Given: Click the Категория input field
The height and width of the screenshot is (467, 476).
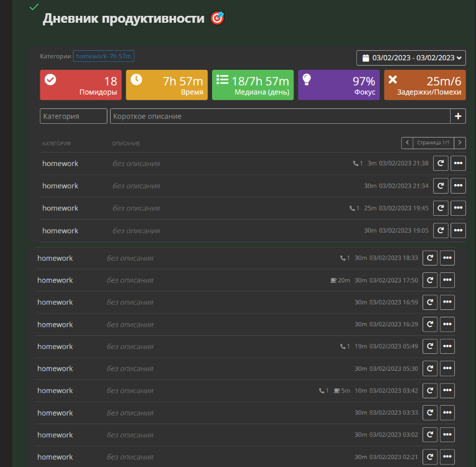Looking at the screenshot, I should 74,116.
